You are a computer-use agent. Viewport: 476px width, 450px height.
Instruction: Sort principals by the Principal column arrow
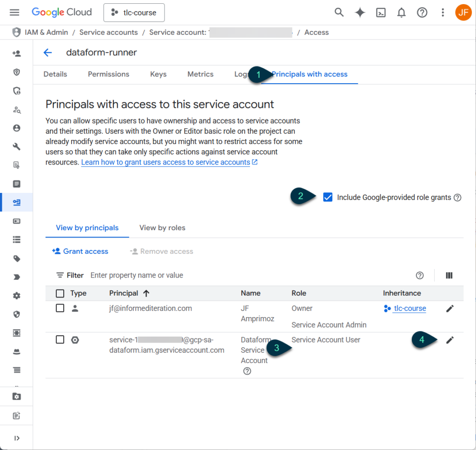click(x=147, y=293)
